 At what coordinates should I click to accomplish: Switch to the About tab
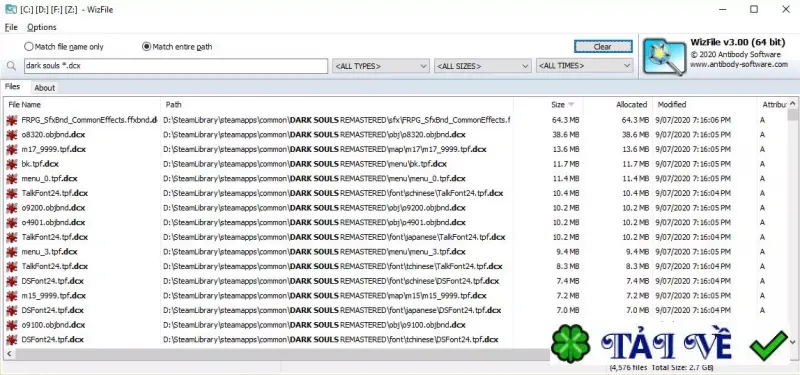[44, 88]
